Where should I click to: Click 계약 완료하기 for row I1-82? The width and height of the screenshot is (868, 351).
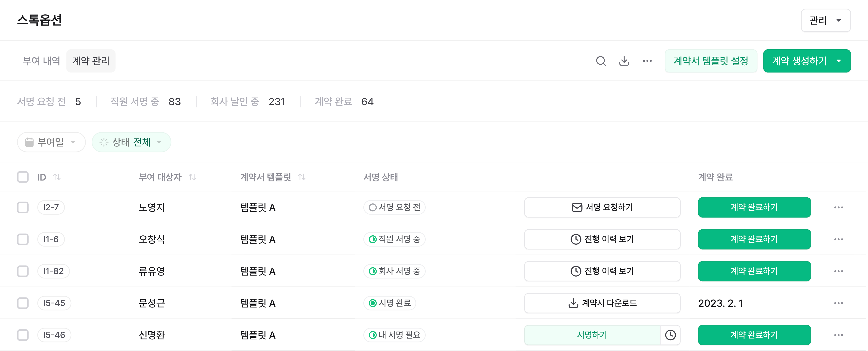click(x=754, y=271)
